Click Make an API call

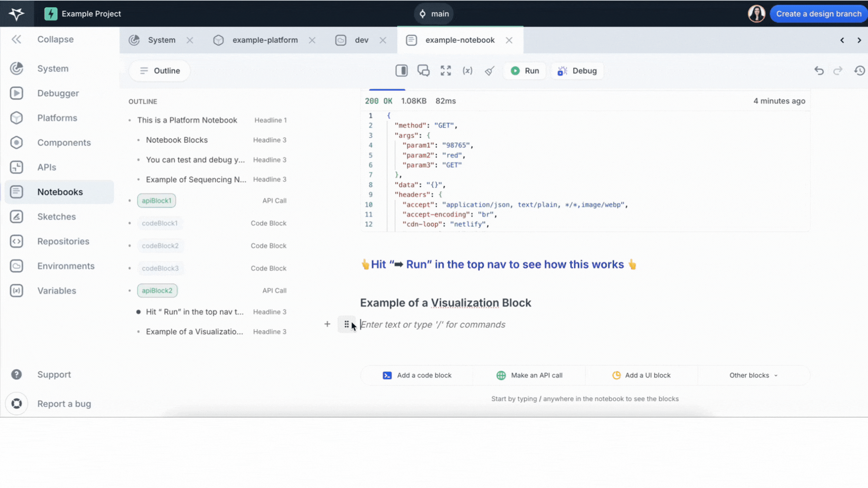[x=529, y=375]
